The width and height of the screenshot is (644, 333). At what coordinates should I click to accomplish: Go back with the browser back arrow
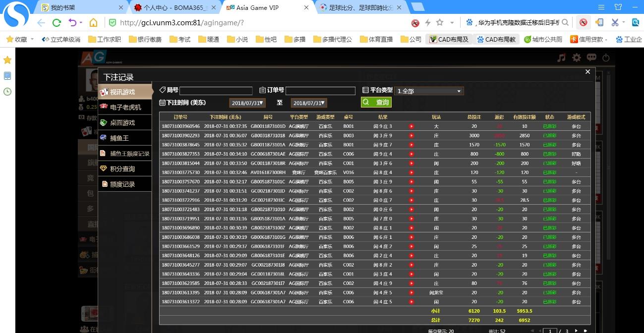[x=41, y=23]
